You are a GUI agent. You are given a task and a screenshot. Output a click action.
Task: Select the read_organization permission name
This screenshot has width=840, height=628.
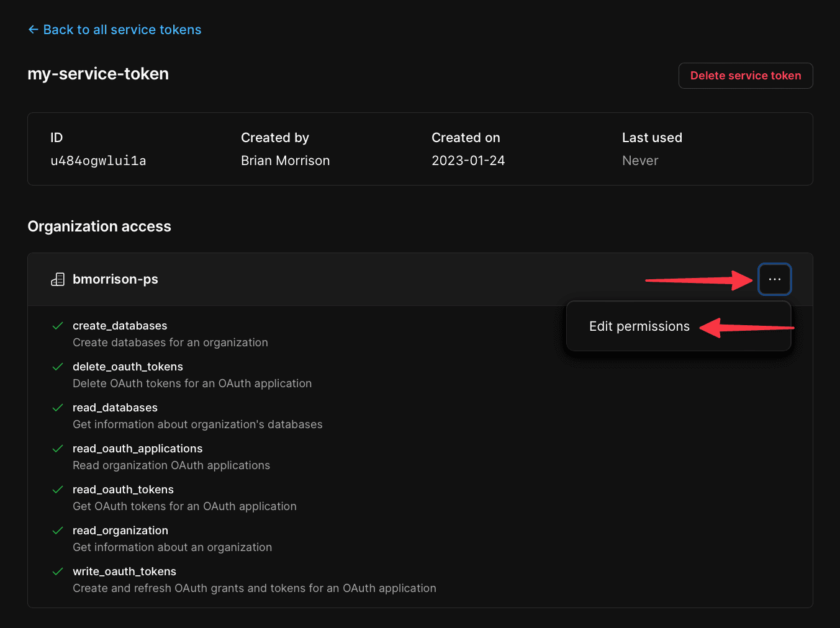(120, 531)
